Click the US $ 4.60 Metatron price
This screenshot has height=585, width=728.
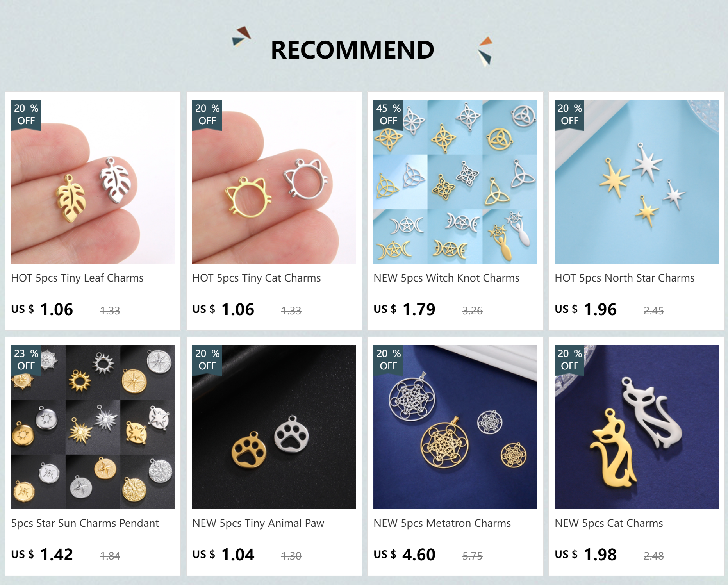click(x=404, y=555)
